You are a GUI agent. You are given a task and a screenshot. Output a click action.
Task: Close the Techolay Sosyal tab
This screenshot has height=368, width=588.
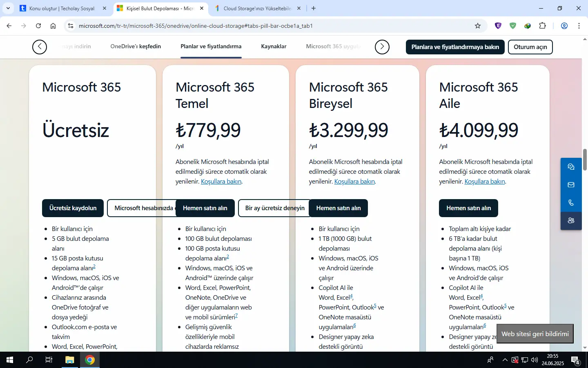105,8
